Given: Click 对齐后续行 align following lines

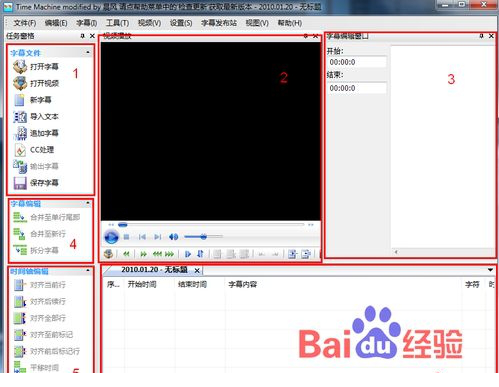Looking at the screenshot, I should tap(39, 301).
